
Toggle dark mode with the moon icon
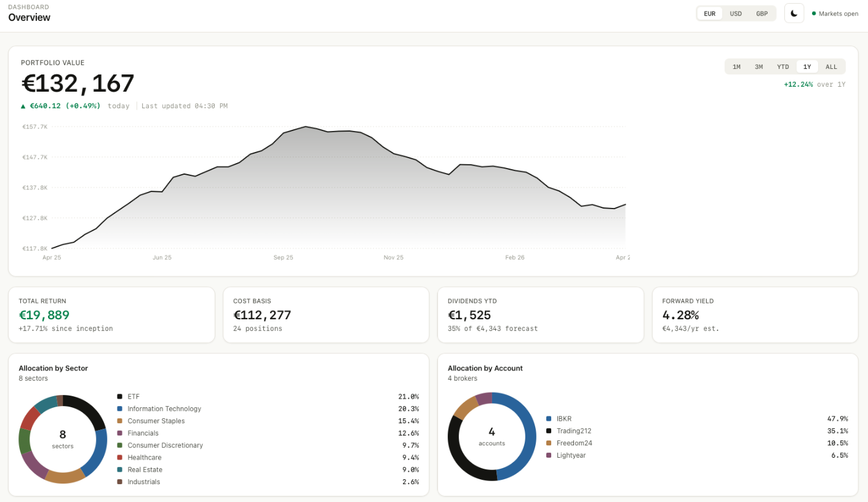(x=794, y=13)
